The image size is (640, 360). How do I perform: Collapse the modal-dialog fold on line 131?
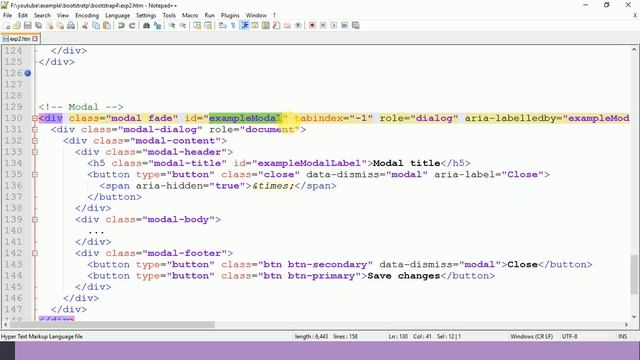35,129
